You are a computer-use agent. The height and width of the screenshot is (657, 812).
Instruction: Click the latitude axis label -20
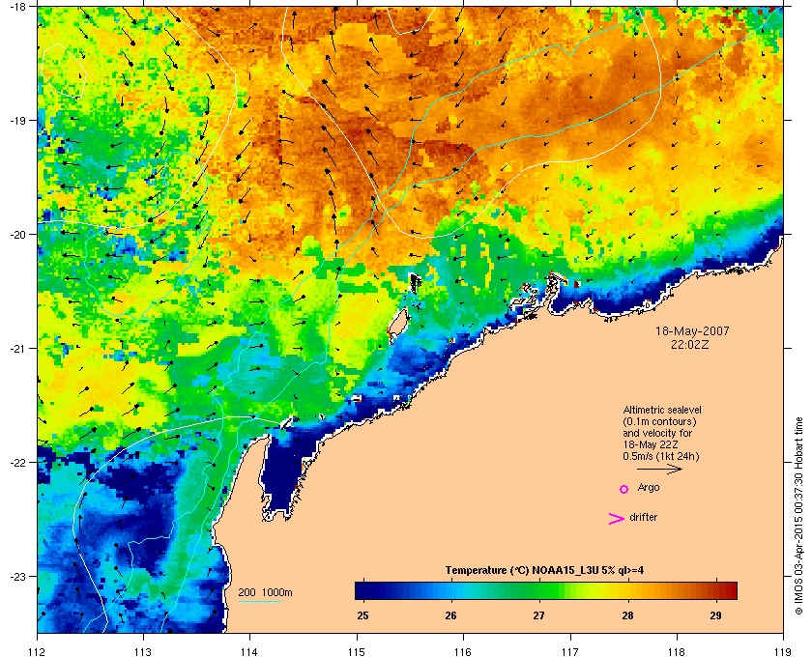[x=17, y=235]
